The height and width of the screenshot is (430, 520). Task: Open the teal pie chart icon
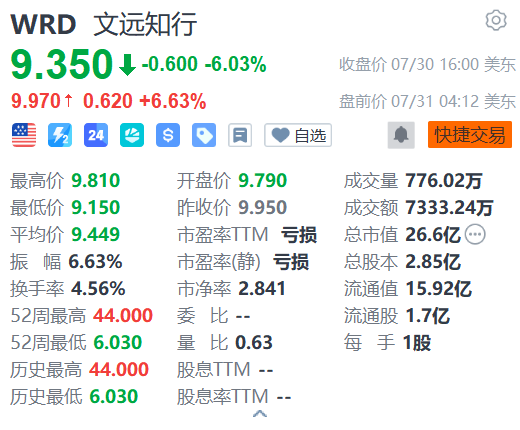(132, 135)
